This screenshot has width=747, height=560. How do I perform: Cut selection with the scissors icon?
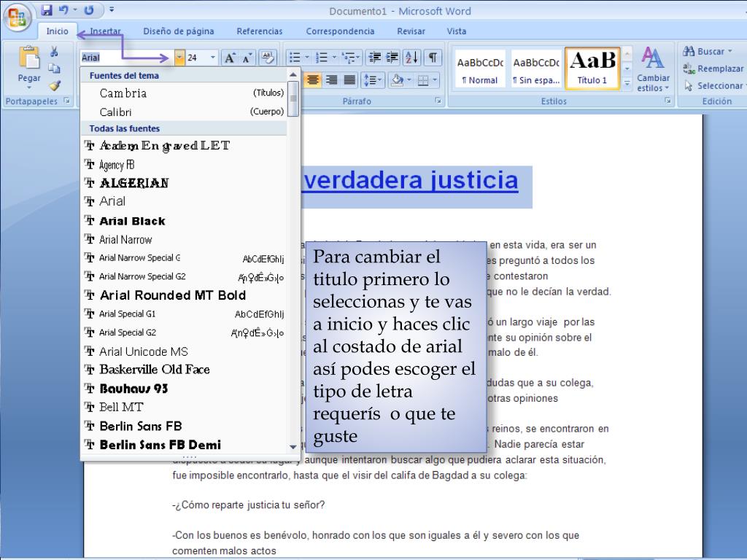[x=54, y=52]
